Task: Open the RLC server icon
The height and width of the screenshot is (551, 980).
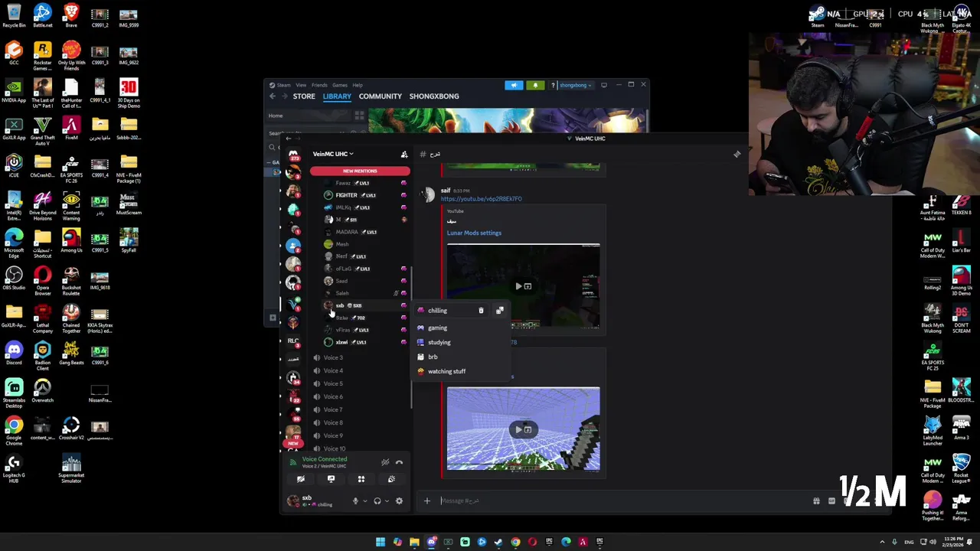Action: (x=293, y=341)
